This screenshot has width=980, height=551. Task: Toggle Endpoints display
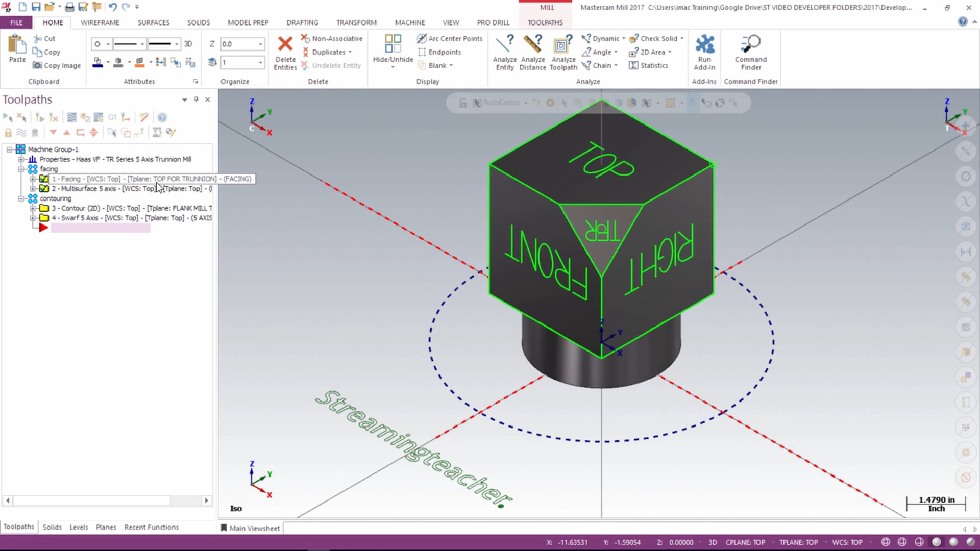[x=439, y=52]
